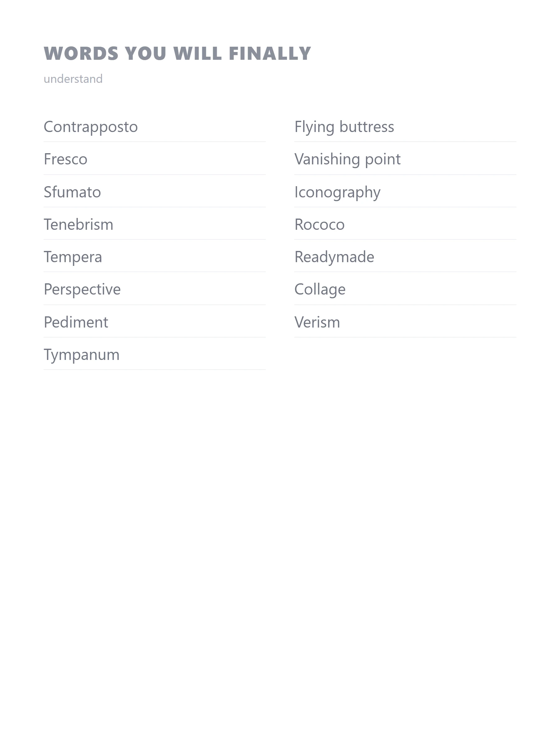
Task: Select the Flying buttress term
Action: coord(344,127)
